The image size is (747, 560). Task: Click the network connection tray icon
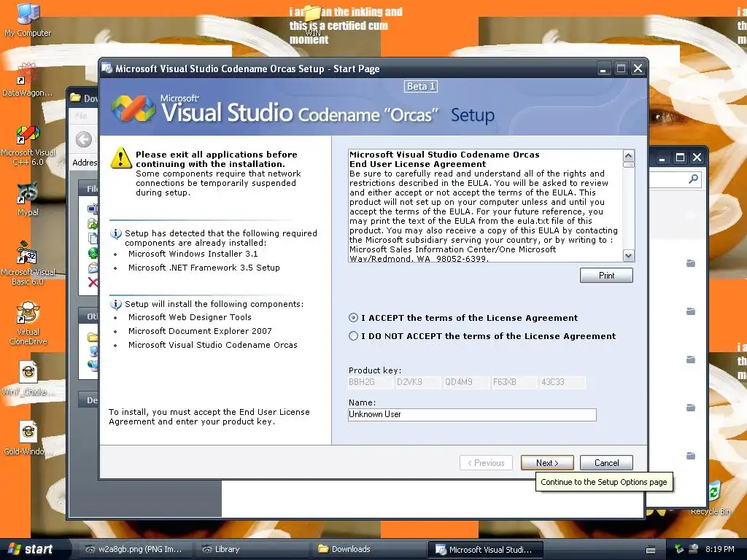coord(693,549)
